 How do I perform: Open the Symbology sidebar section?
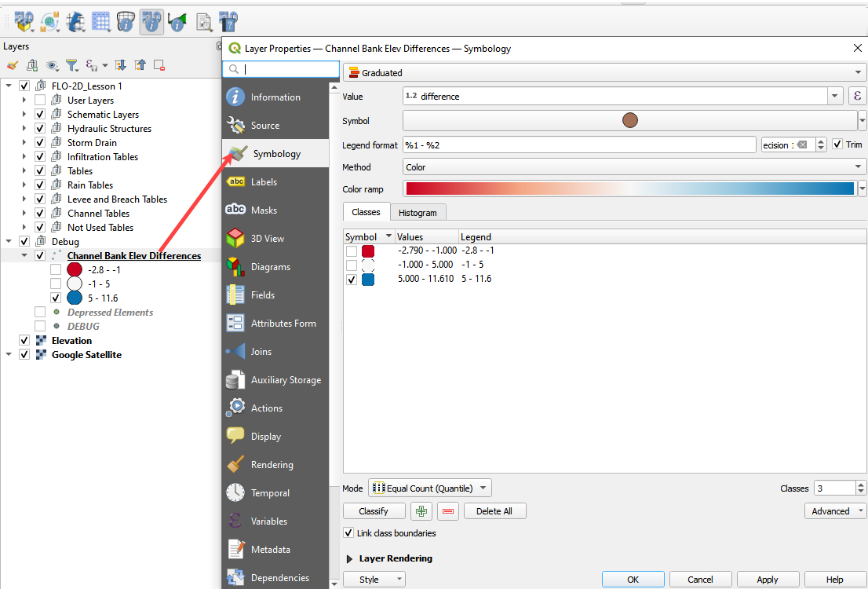275,154
